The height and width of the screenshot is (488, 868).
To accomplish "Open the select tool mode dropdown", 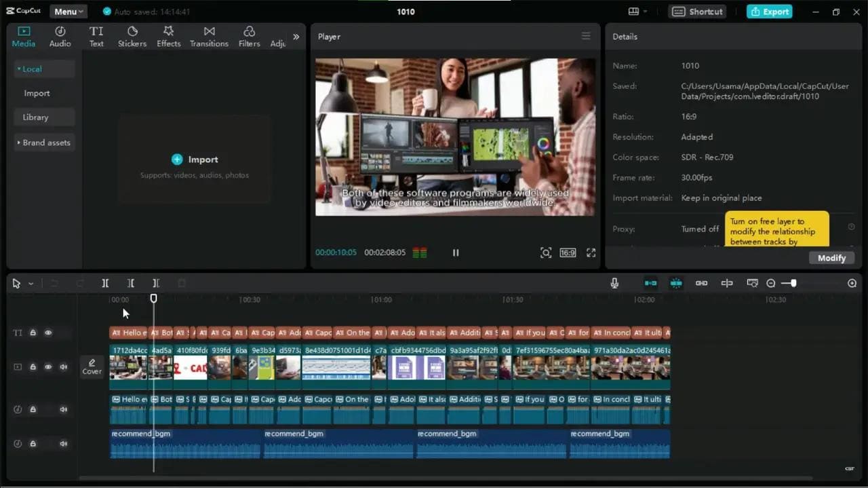I will tap(31, 284).
